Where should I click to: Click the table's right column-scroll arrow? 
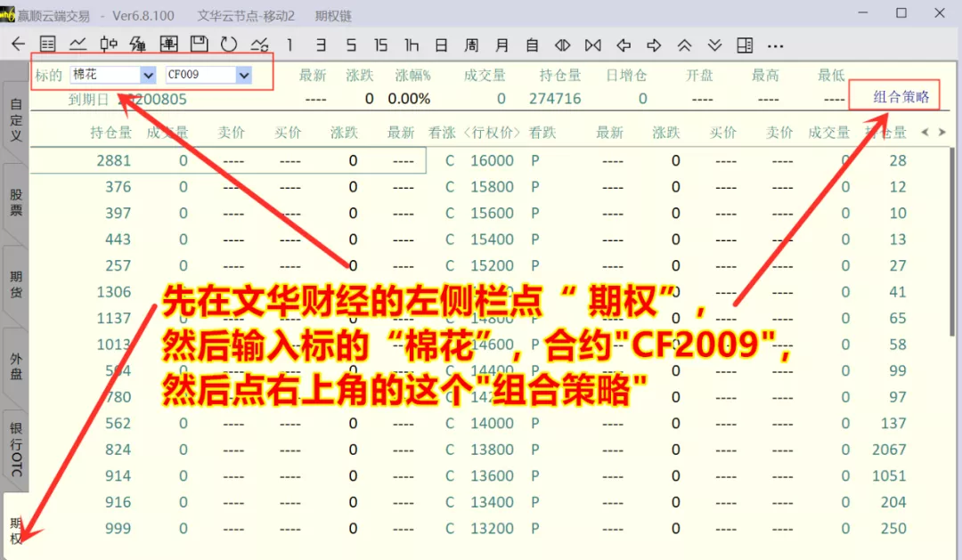click(x=942, y=132)
